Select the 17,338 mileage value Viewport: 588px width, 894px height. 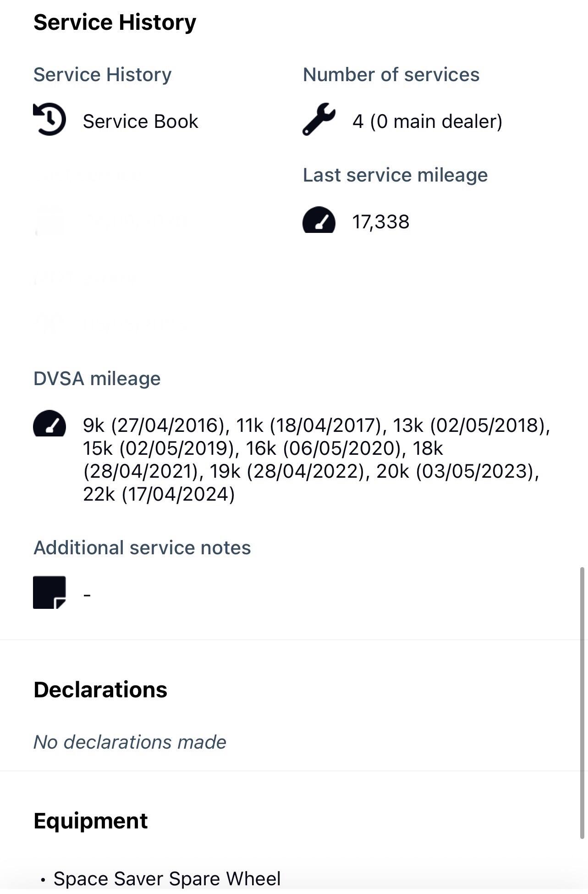pos(380,222)
